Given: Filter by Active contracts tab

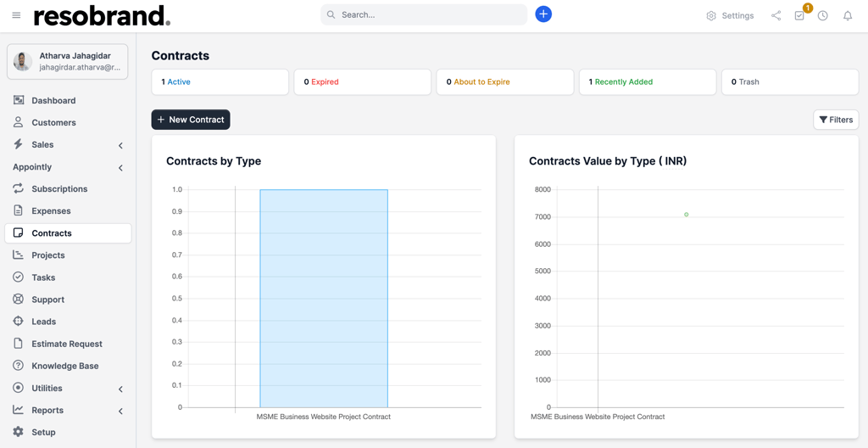Looking at the screenshot, I should (x=220, y=82).
